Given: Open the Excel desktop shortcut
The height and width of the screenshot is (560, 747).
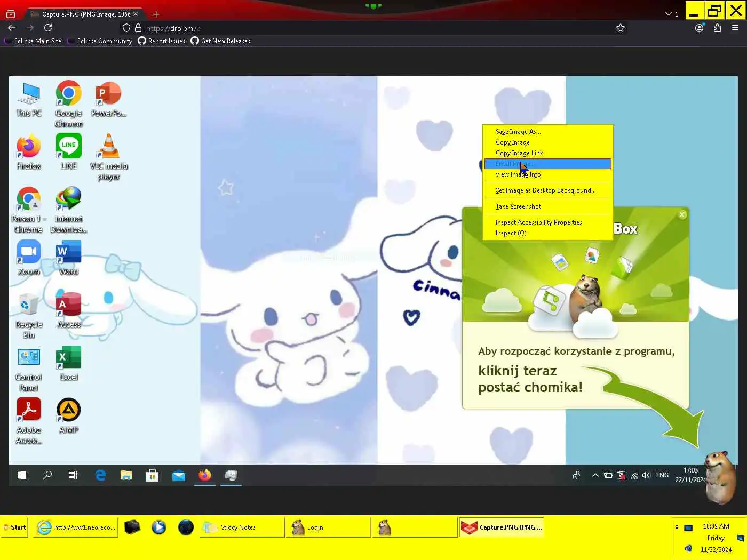Looking at the screenshot, I should click(x=69, y=363).
